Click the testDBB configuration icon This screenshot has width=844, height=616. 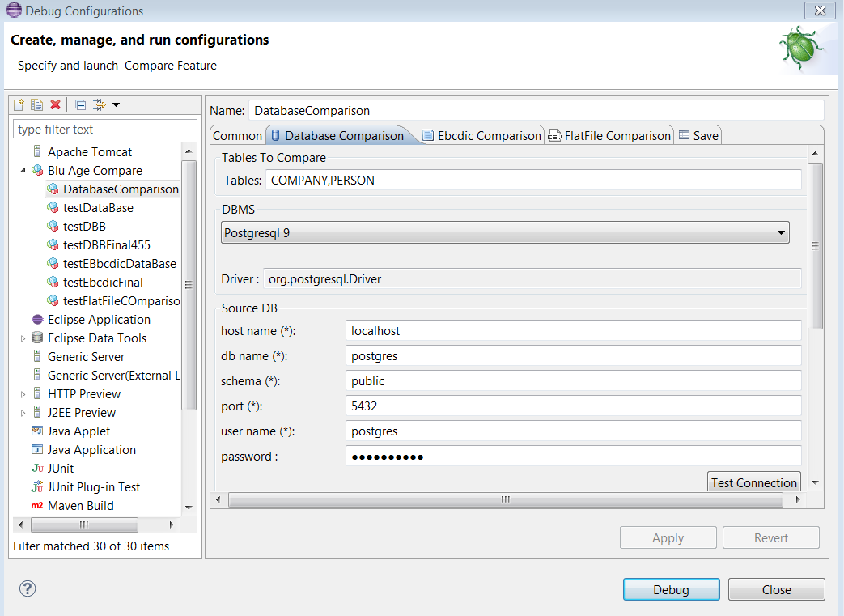[x=53, y=226]
